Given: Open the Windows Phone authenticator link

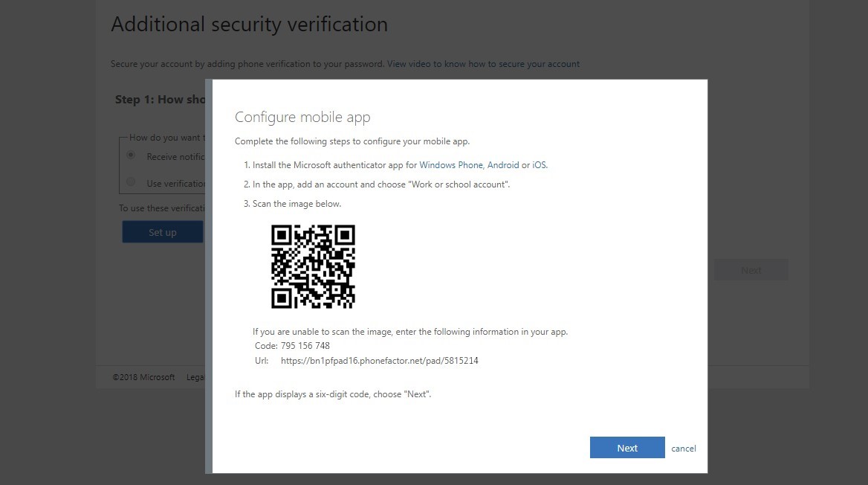Looking at the screenshot, I should pos(451,164).
